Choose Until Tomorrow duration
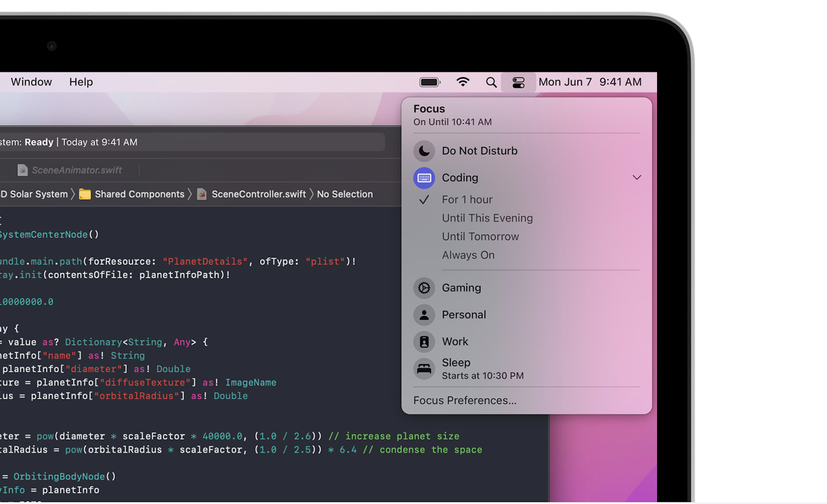The image size is (827, 504). click(480, 237)
